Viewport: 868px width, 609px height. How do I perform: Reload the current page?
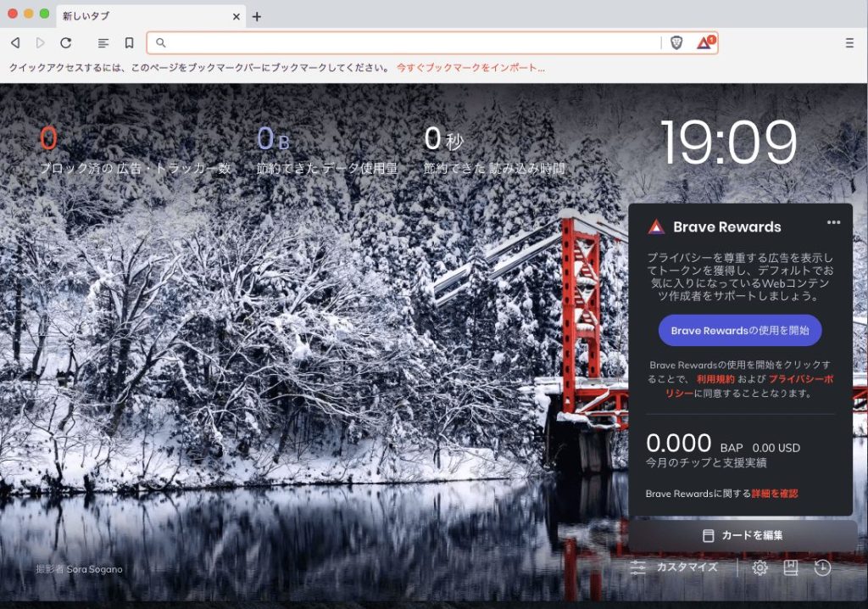pos(66,42)
